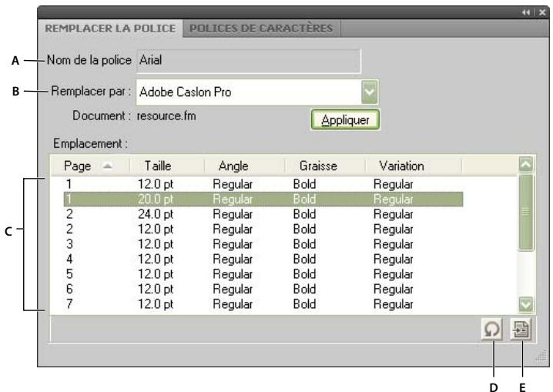Click the Appliquer button
Screen dimensions: 553x392
click(x=345, y=120)
